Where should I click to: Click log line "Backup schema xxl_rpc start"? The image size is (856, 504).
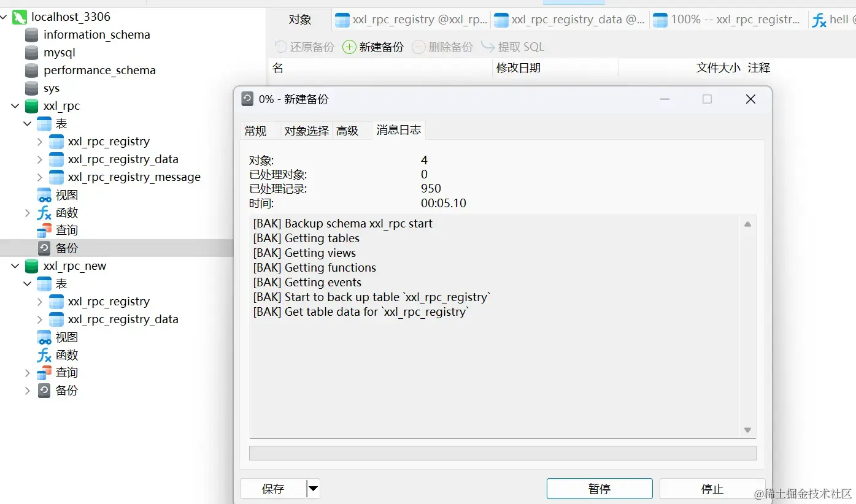(x=343, y=224)
